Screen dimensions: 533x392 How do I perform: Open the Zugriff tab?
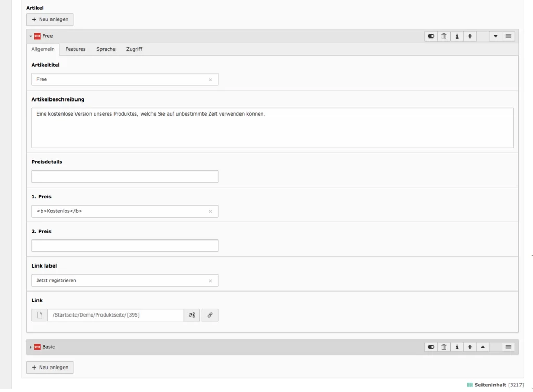tap(134, 49)
